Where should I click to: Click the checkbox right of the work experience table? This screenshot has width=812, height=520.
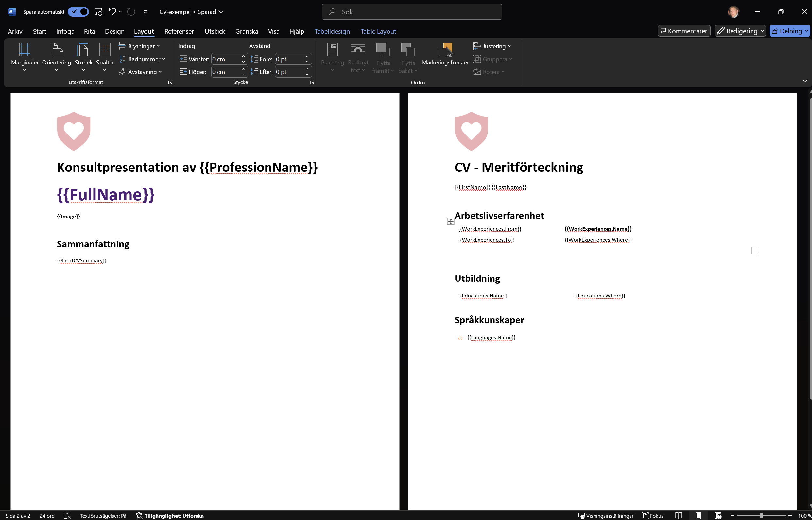[x=754, y=251]
